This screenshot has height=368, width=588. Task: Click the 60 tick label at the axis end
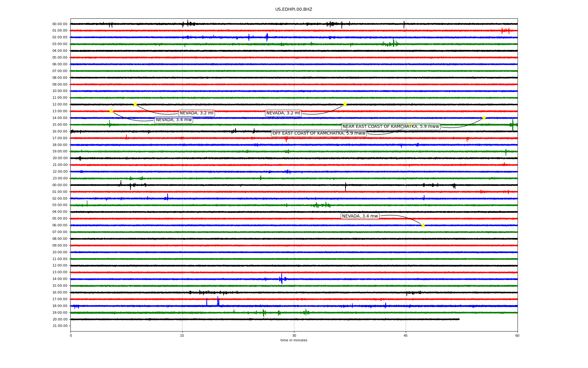click(517, 336)
